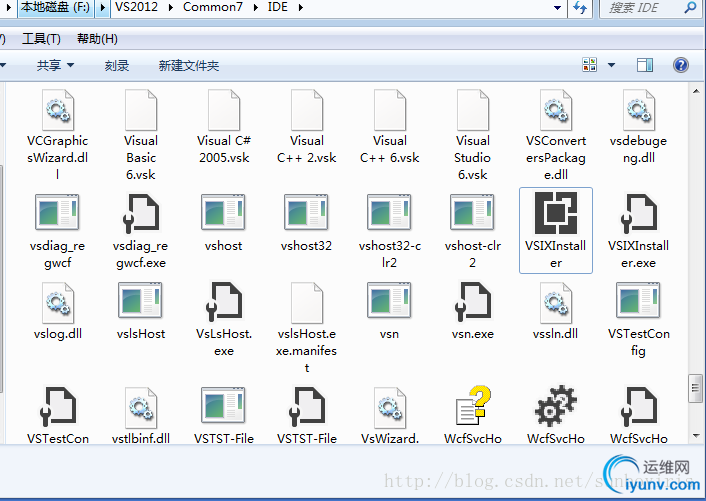This screenshot has width=706, height=501.
Task: Select VSTST-File with wrench document icon
Action: (307, 415)
